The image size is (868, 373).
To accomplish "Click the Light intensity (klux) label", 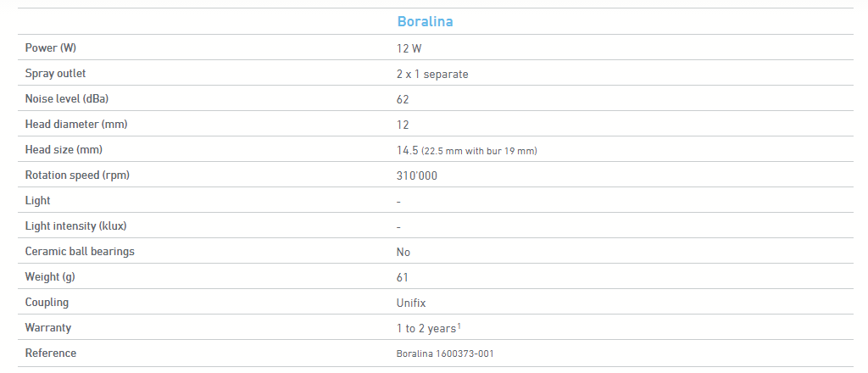I will [x=76, y=226].
